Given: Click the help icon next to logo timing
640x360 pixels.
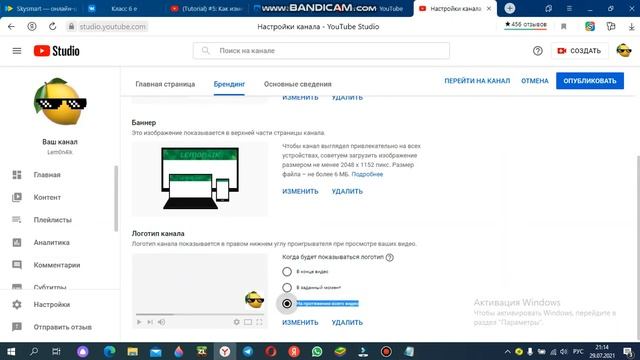Looking at the screenshot, I should [x=389, y=257].
